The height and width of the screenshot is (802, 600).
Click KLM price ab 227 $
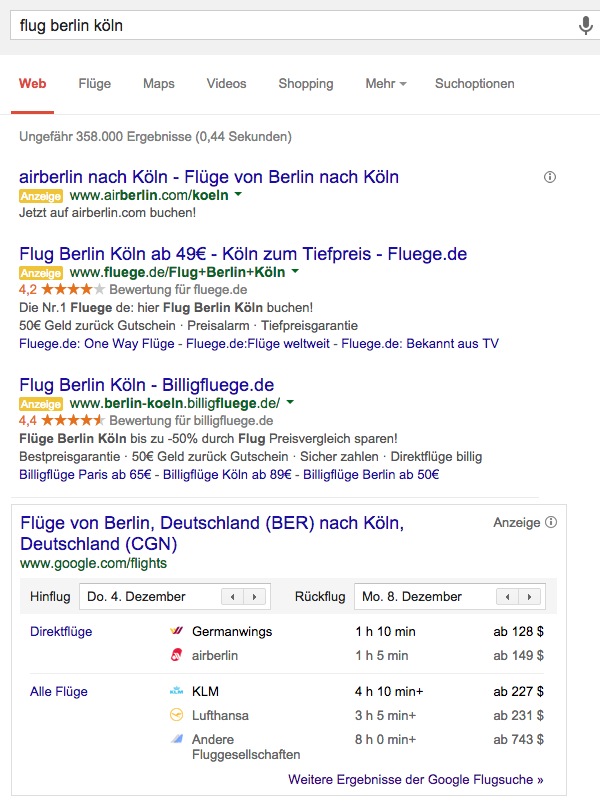pyautogui.click(x=518, y=692)
